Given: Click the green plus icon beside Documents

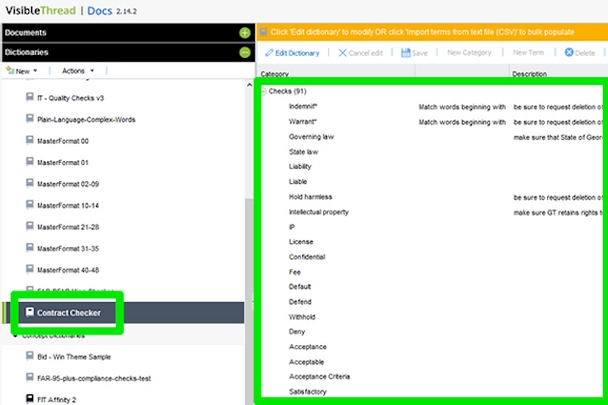Looking at the screenshot, I should 244,33.
